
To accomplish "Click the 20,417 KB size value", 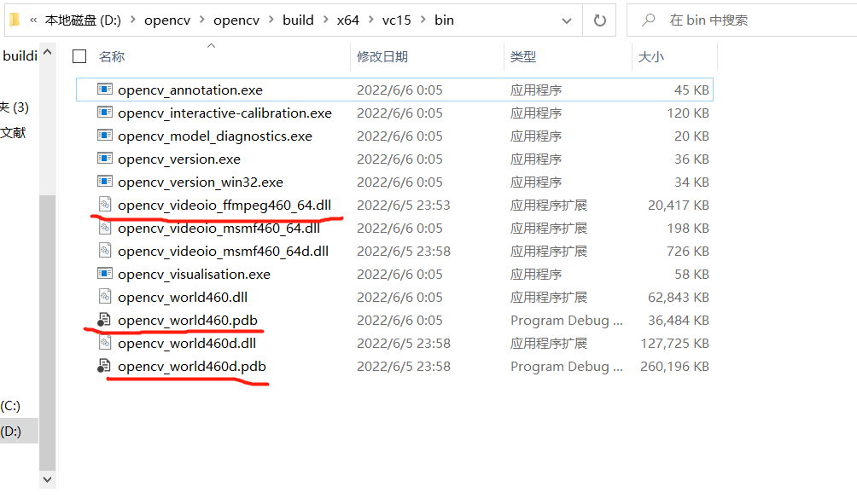I will (x=679, y=206).
